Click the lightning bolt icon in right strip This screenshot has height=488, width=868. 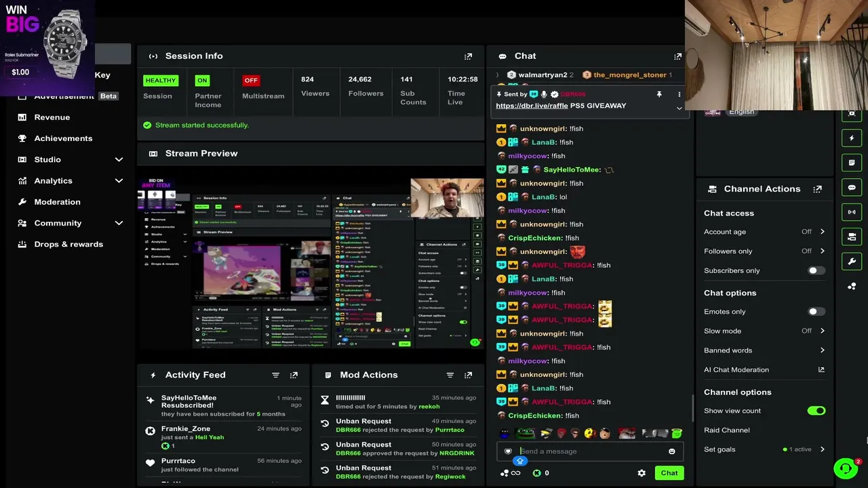[852, 138]
